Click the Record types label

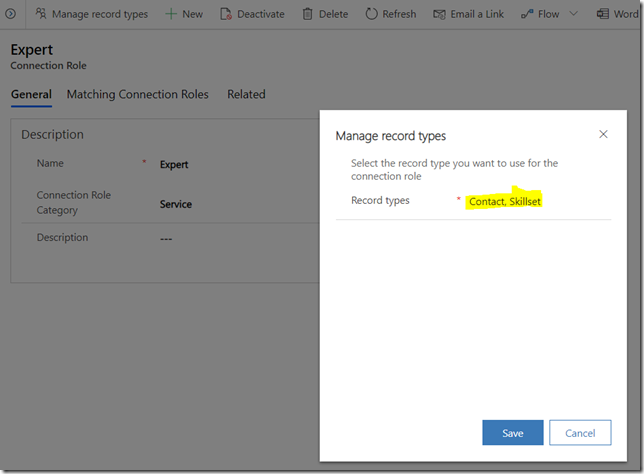[380, 200]
